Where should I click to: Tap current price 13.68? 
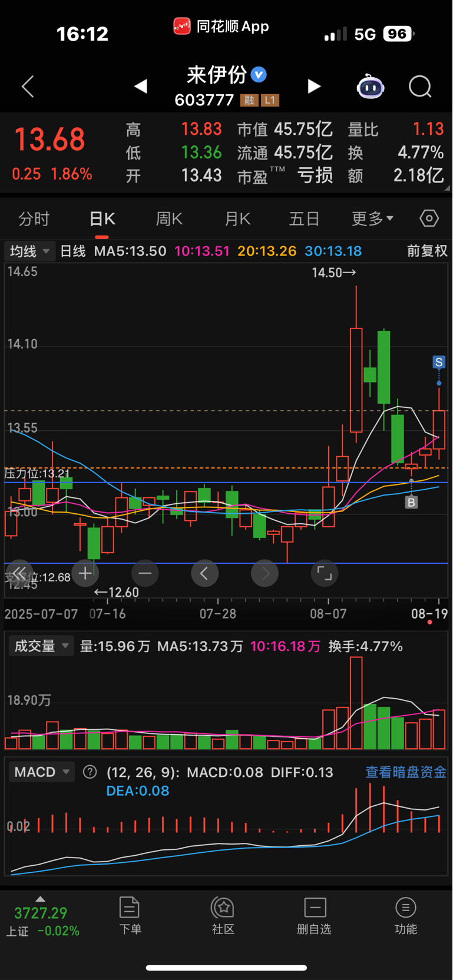click(x=49, y=139)
